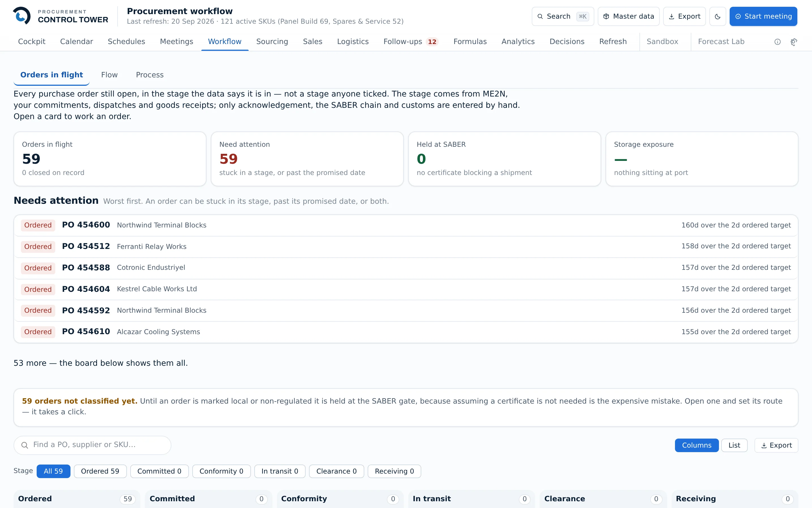Open the Sourcing tab
812x508 pixels.
click(272, 42)
